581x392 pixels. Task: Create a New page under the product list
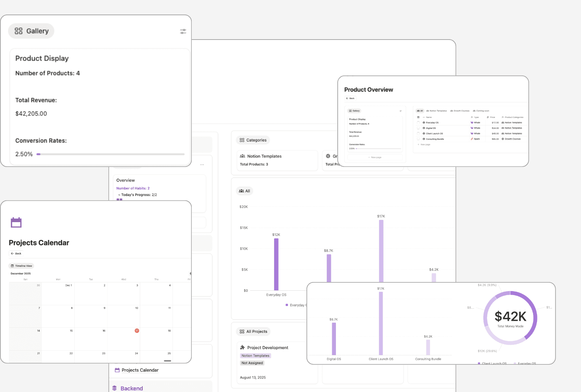point(425,144)
